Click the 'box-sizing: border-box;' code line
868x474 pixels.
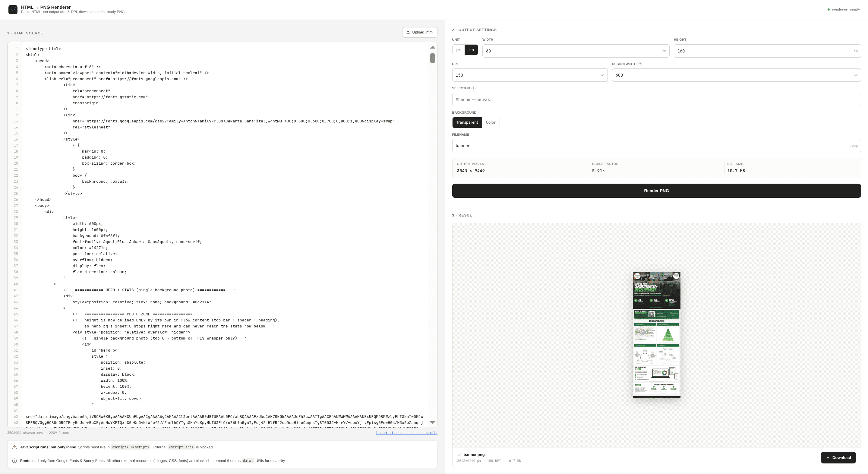coord(109,163)
